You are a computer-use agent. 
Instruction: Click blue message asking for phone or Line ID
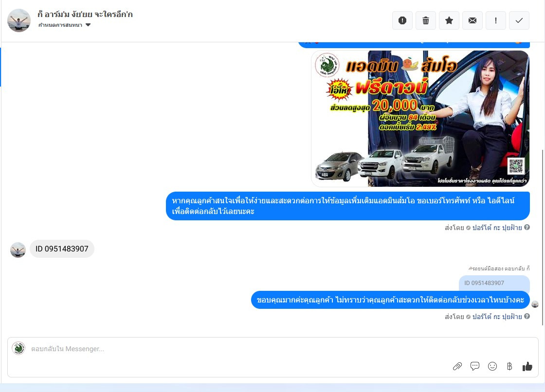point(348,206)
